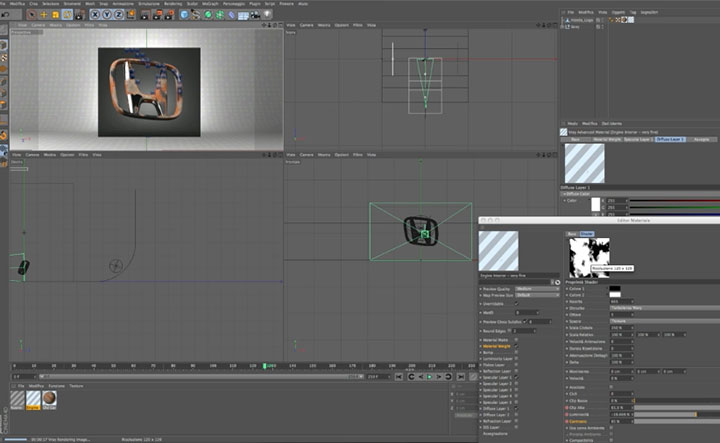Click the Scala Globale value field
This screenshot has width=720, height=443.
(622, 328)
